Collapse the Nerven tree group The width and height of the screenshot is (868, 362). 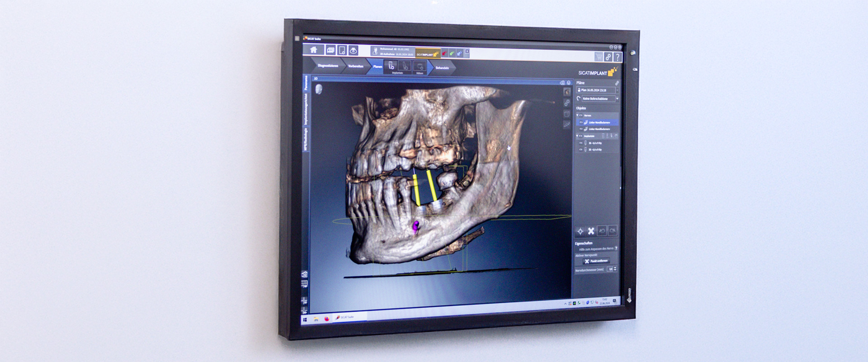[577, 115]
